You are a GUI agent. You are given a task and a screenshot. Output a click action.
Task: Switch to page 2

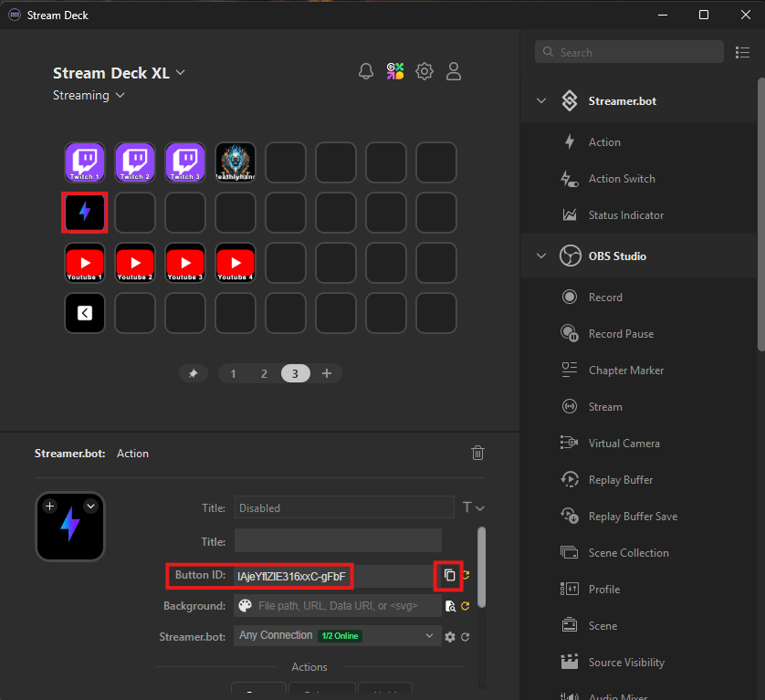pos(264,373)
